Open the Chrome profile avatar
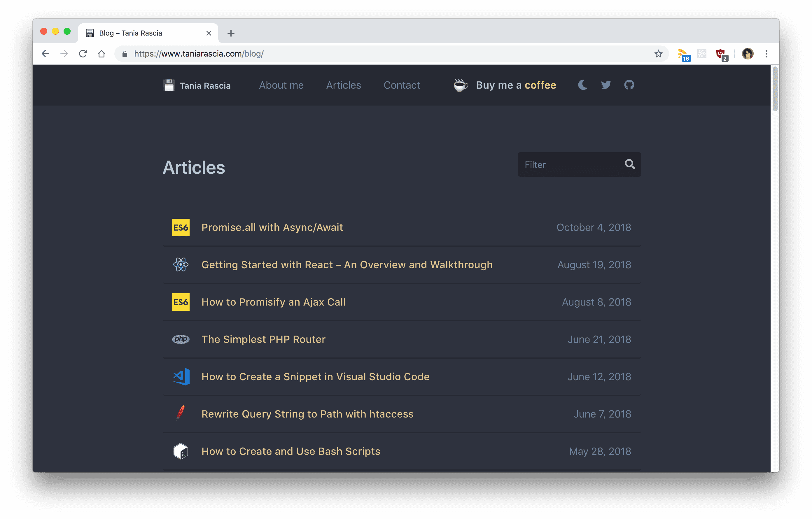Image resolution: width=812 pixels, height=519 pixels. (748, 54)
